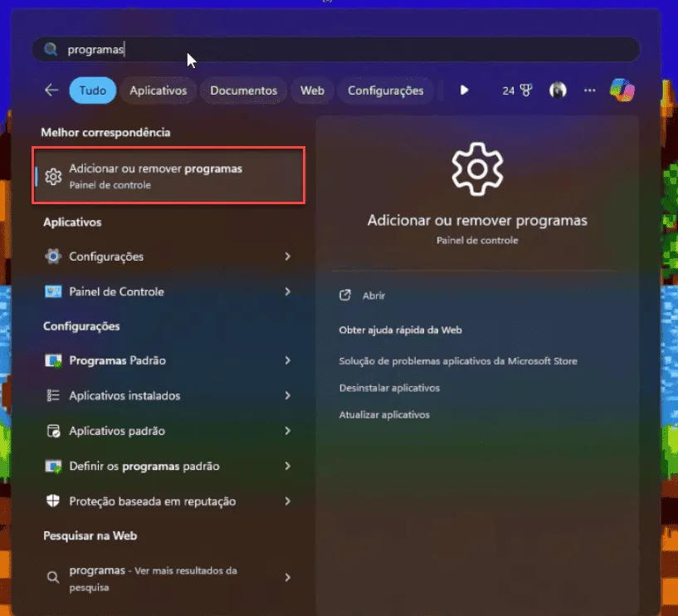Click Abrir to open the result
Screen dimensions: 678x616
pos(373,296)
